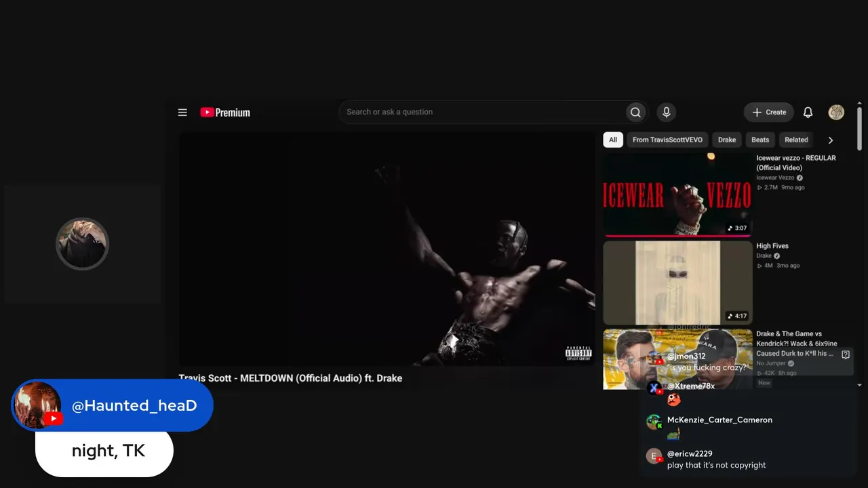Click the streamer's circular webcam avatar

tap(82, 244)
